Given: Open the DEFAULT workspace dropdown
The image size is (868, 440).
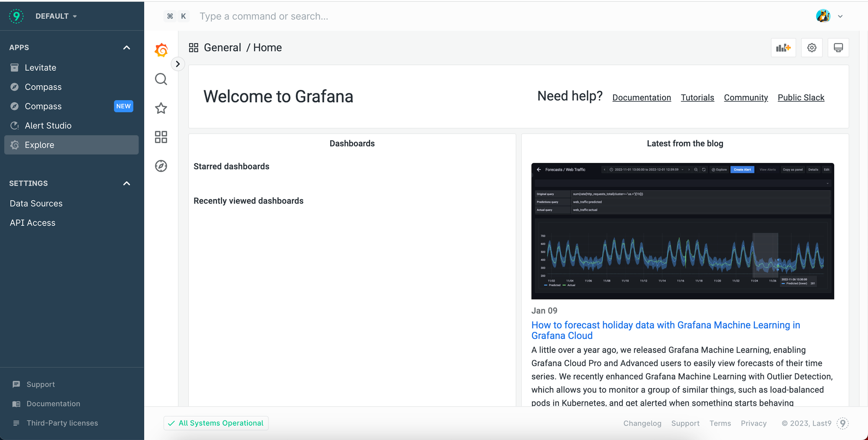Looking at the screenshot, I should [x=56, y=16].
